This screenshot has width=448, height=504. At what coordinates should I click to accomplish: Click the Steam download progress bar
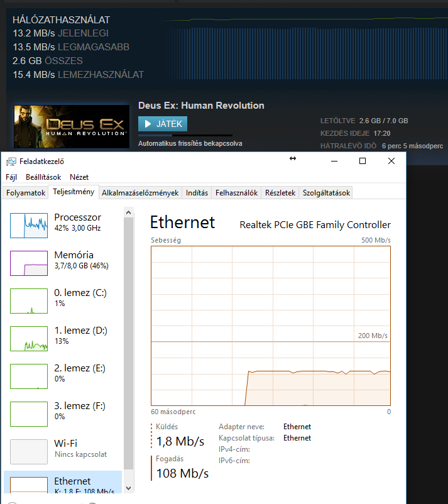pyautogui.click(x=185, y=135)
